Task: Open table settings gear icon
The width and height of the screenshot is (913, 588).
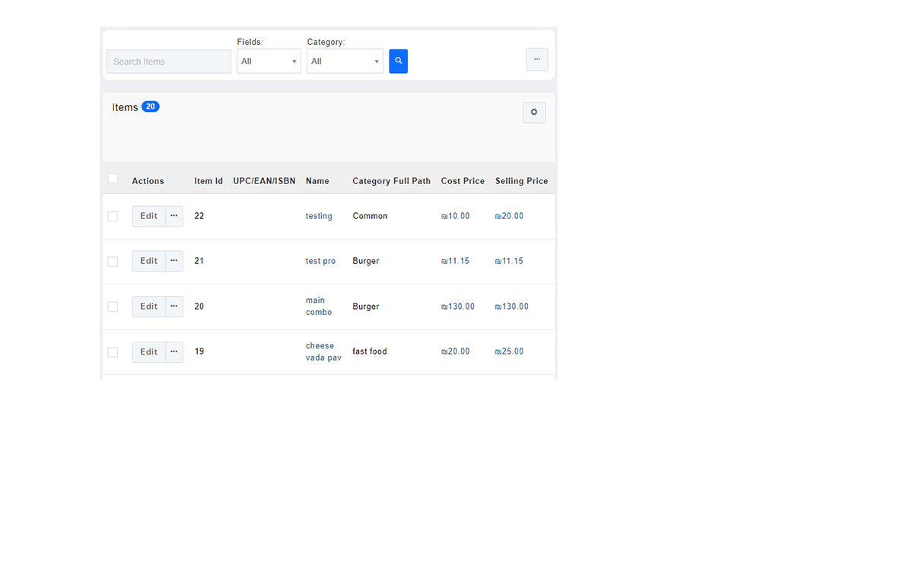Action: click(533, 113)
